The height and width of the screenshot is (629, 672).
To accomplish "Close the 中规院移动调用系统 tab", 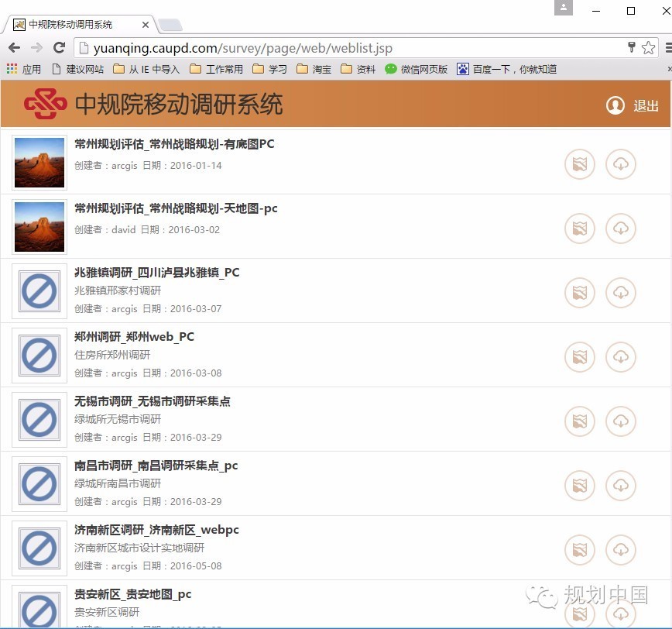I will pos(146,25).
